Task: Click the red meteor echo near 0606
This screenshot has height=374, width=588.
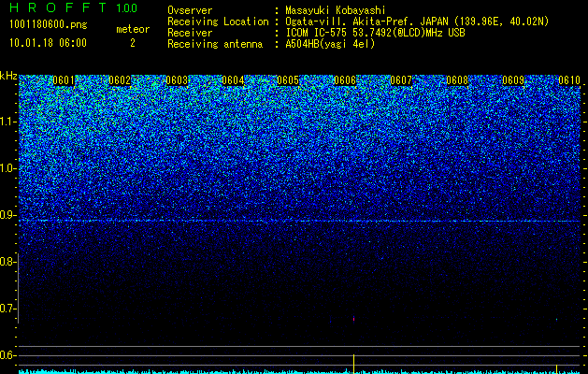Action: [353, 319]
